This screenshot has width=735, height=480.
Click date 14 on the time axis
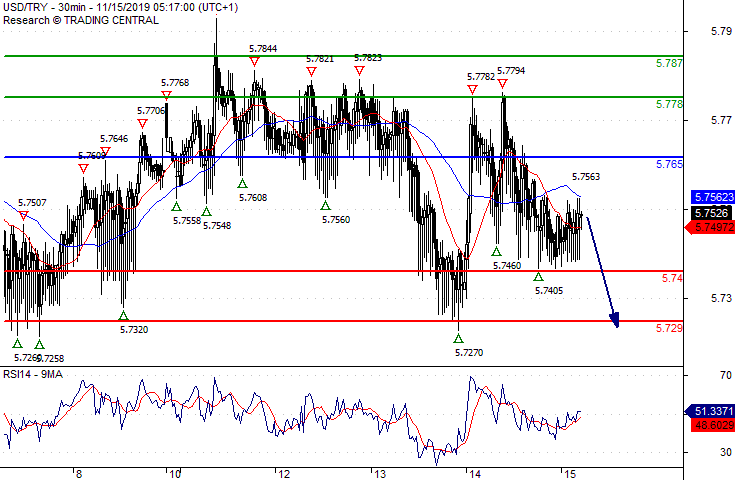click(x=475, y=474)
